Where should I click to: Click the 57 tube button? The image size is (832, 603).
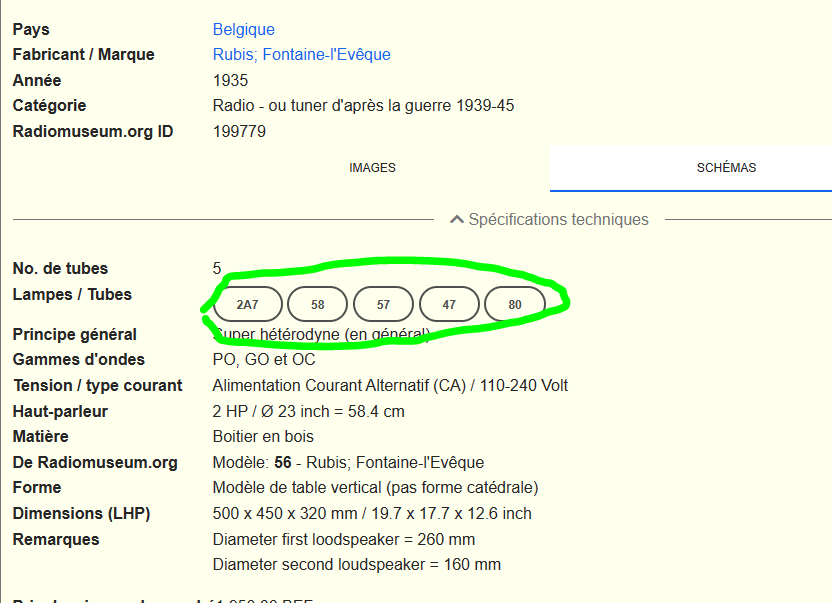pos(383,304)
